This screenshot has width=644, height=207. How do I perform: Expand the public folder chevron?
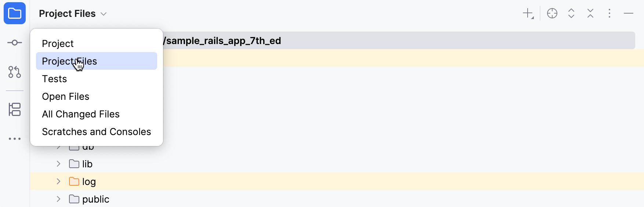point(58,199)
